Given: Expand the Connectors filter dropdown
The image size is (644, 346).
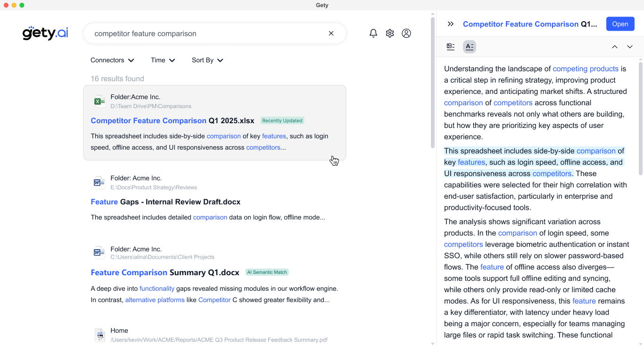Looking at the screenshot, I should click(112, 60).
